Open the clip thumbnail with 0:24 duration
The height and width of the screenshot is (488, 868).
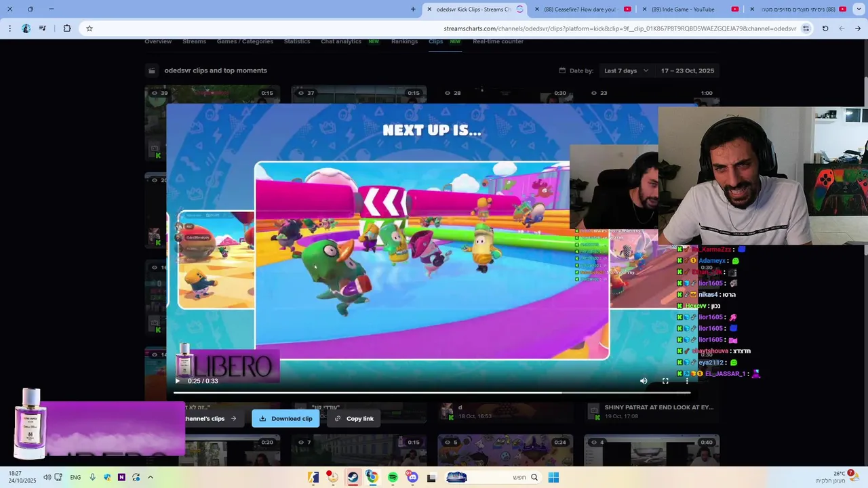pos(505,451)
